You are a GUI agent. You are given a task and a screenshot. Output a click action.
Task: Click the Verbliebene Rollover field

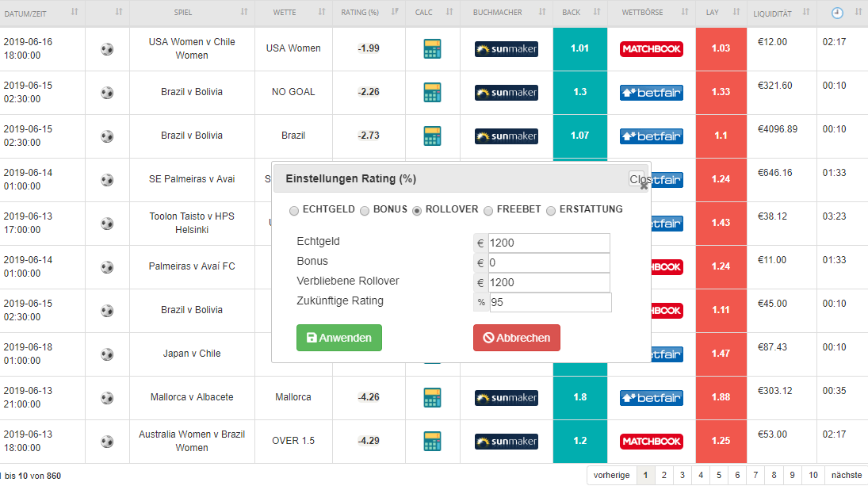(549, 283)
